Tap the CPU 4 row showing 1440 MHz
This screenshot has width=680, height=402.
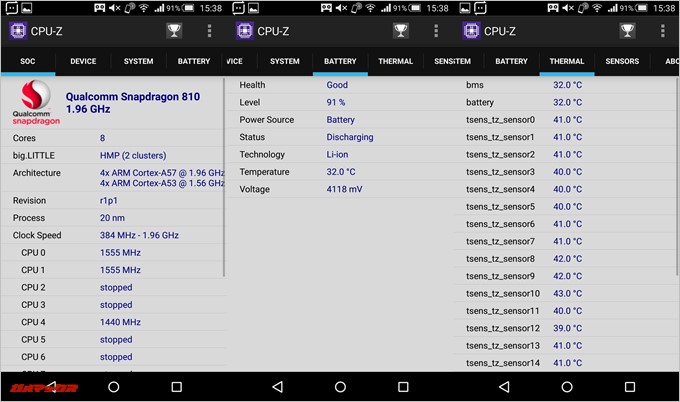[x=112, y=322]
